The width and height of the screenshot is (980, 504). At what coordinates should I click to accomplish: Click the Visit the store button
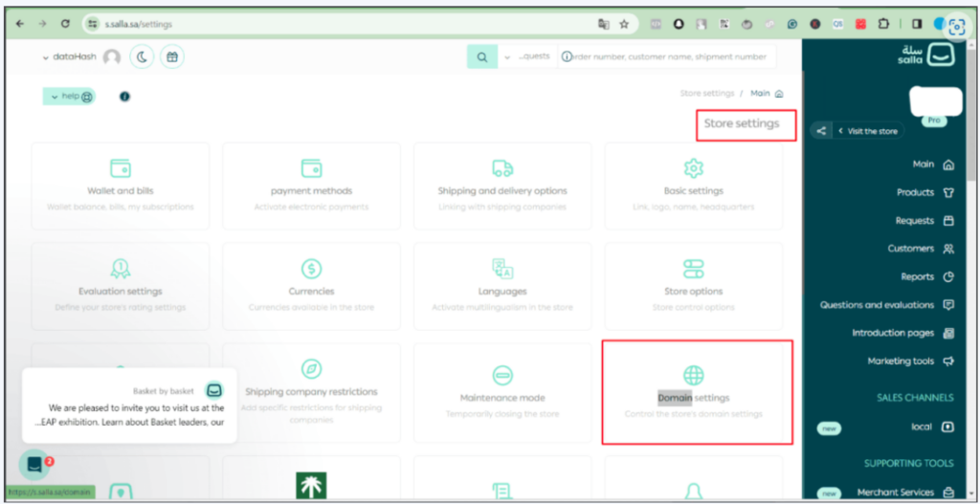coord(869,131)
